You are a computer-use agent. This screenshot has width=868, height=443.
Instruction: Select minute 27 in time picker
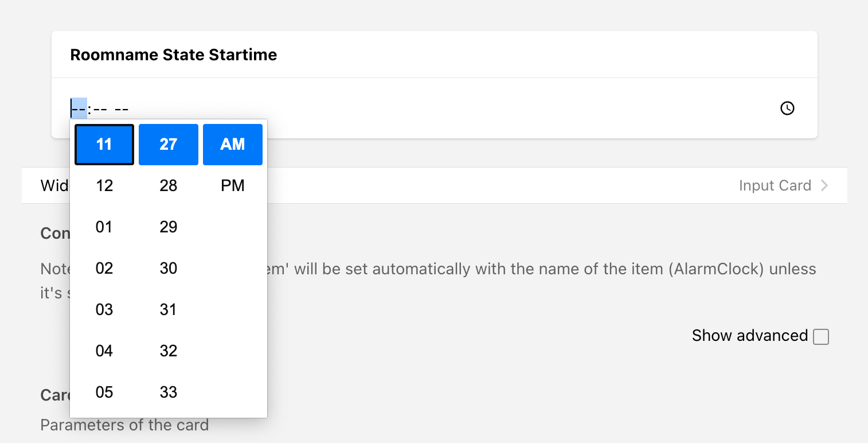169,144
